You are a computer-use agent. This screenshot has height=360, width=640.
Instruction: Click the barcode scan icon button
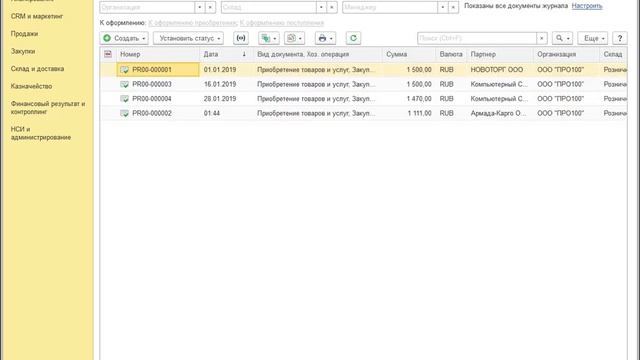pos(241,38)
